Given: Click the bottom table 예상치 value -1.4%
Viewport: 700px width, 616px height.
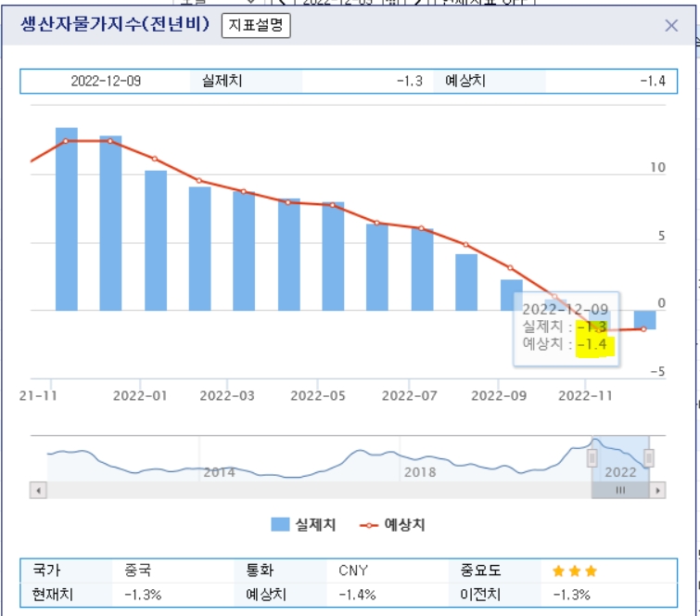Looking at the screenshot, I should 357,595.
